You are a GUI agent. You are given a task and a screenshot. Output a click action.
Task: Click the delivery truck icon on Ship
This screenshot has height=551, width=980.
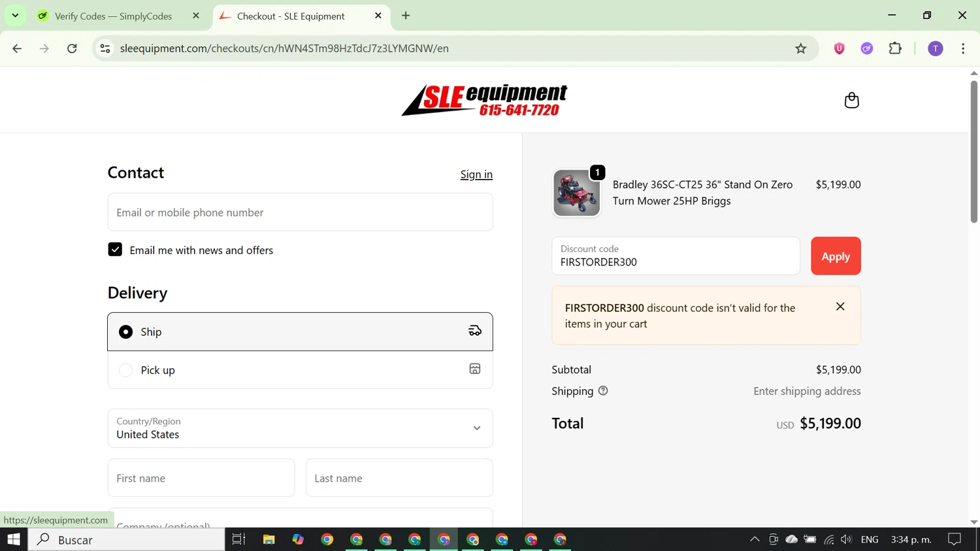click(x=475, y=331)
